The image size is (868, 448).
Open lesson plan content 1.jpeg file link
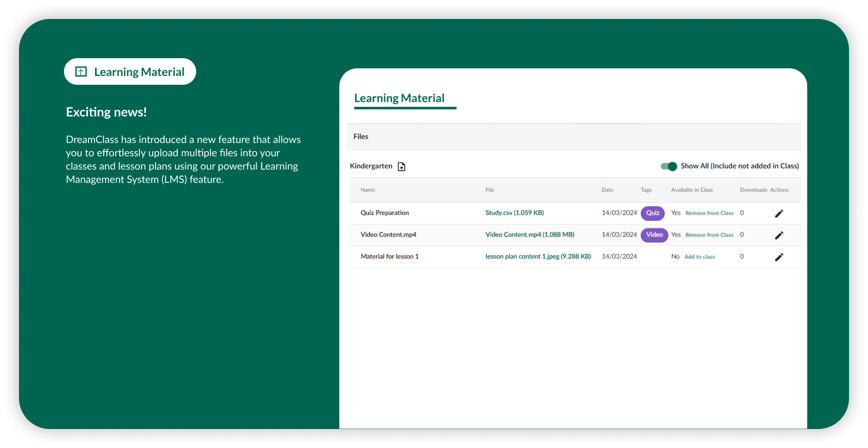pyautogui.click(x=538, y=256)
